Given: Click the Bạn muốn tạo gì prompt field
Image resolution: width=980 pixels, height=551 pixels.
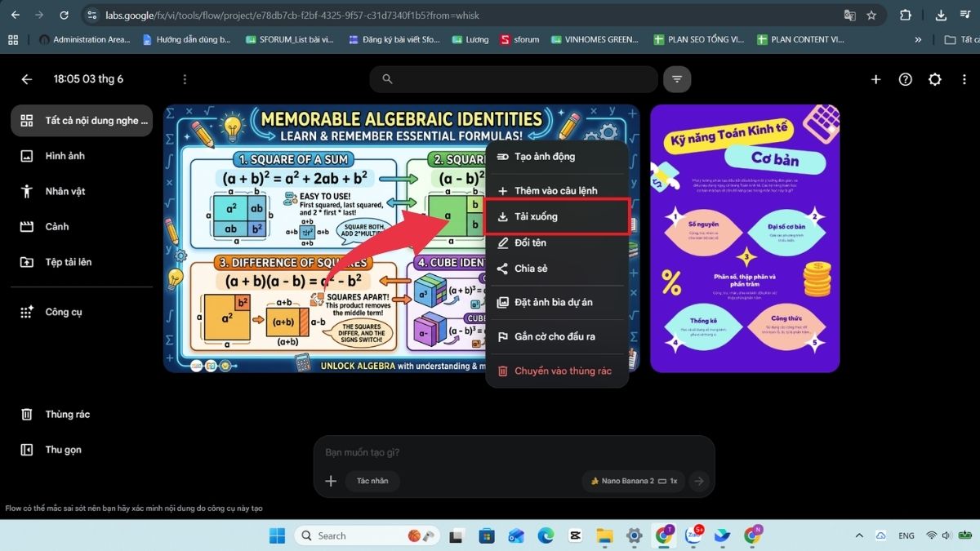Looking at the screenshot, I should coord(514,452).
